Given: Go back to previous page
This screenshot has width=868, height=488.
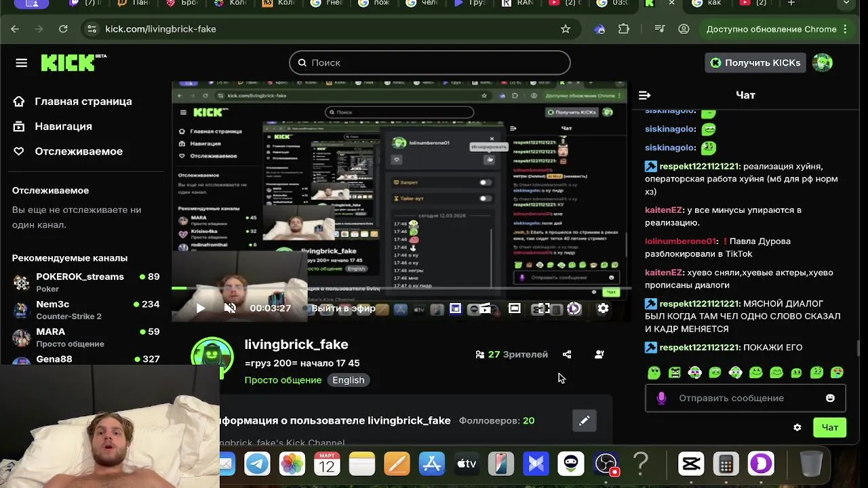Looking at the screenshot, I should (x=15, y=29).
